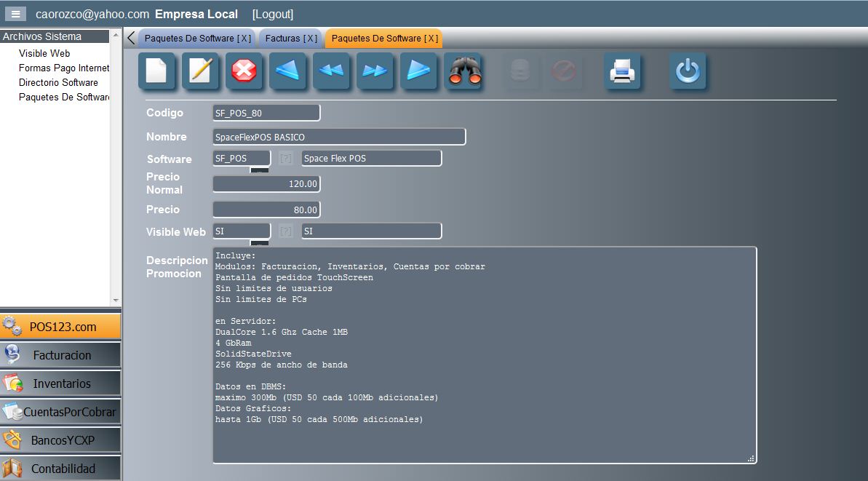Screen dimensions: 868x481
Task: Click the Empresa Local company label
Action: pyautogui.click(x=196, y=14)
